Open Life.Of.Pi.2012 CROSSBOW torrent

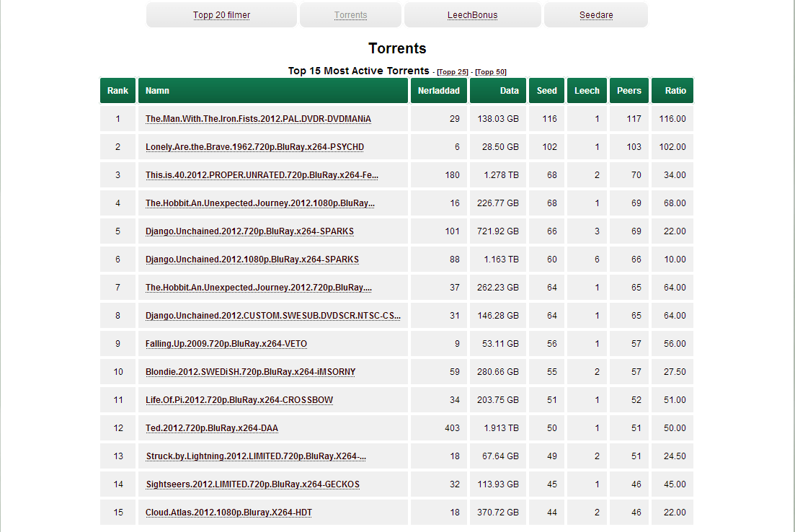(239, 400)
